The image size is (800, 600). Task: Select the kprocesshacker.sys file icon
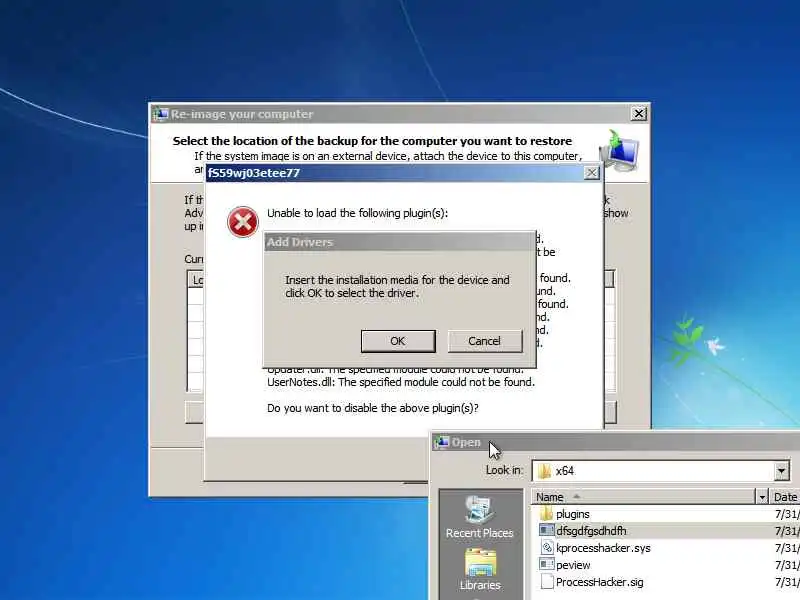(x=546, y=548)
